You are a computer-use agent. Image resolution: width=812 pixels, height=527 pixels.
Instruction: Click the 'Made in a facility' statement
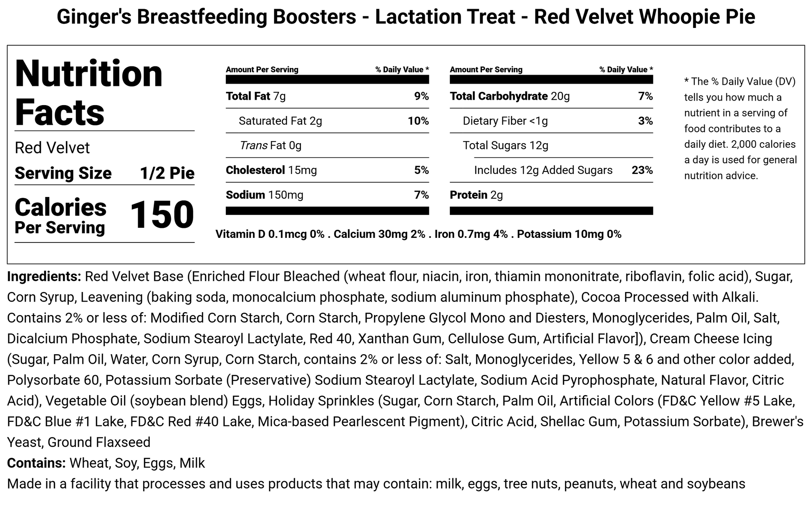point(376,484)
